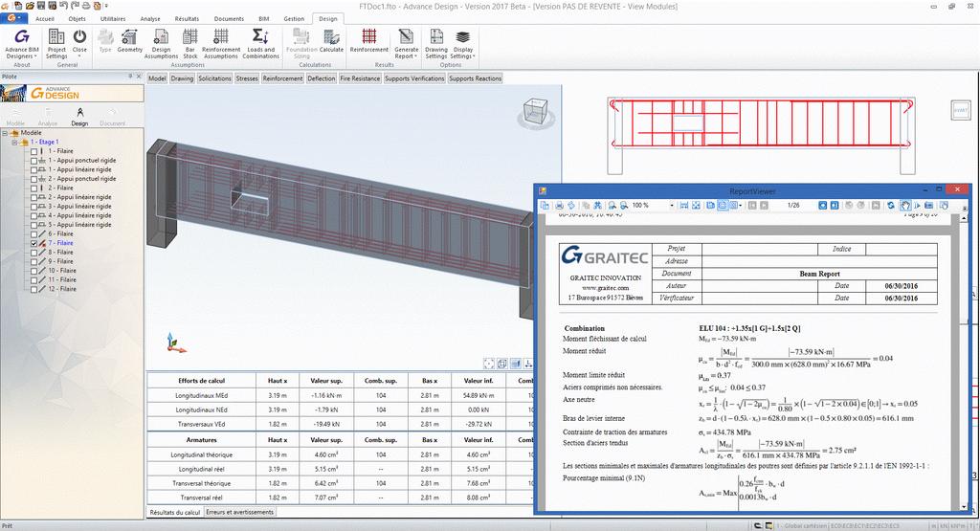Open Project Settings
This screenshot has width=980, height=531.
click(x=56, y=44)
